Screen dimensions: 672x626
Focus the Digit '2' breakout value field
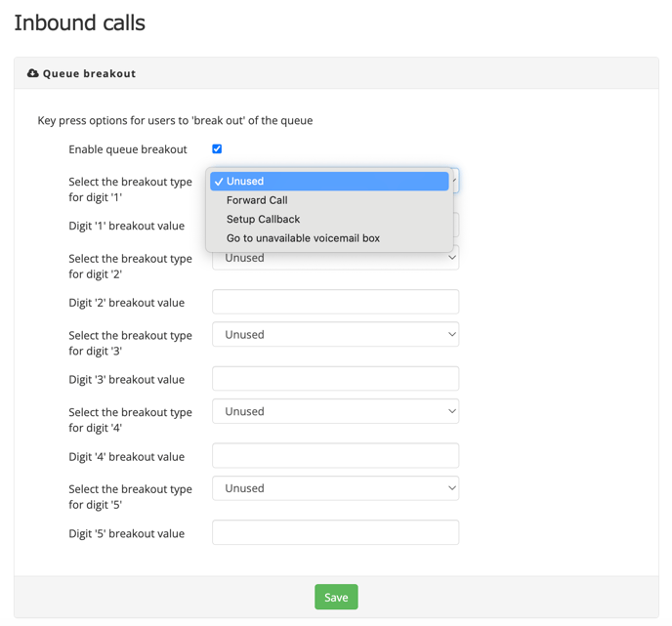click(336, 302)
